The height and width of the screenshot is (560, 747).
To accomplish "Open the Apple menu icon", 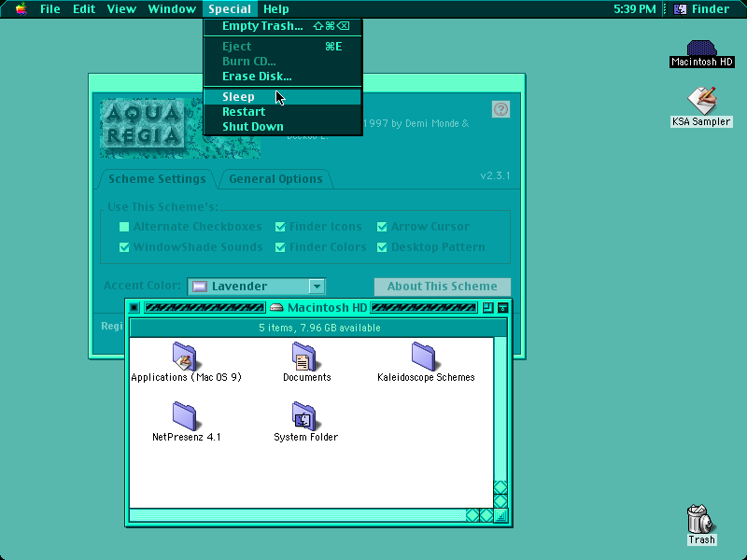I will [21, 9].
